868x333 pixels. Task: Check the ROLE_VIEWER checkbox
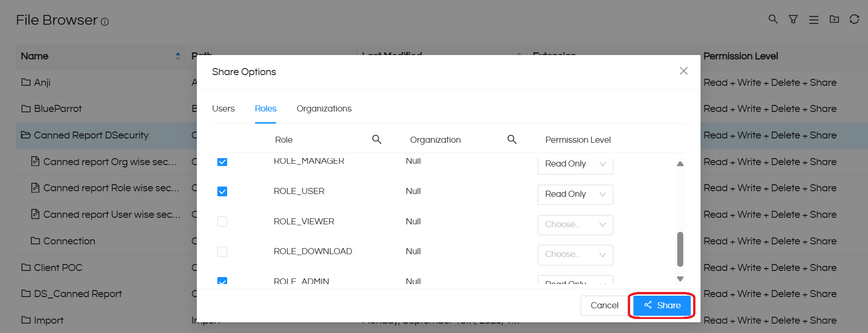[222, 222]
